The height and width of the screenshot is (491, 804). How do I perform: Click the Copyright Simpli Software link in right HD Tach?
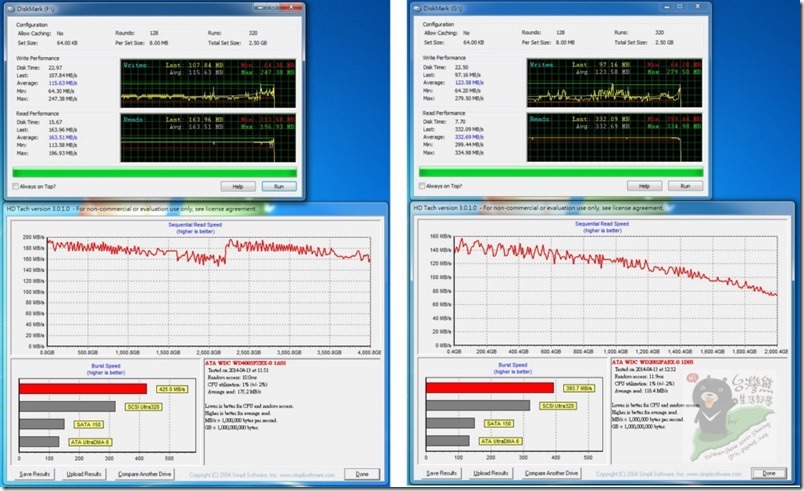pos(668,474)
